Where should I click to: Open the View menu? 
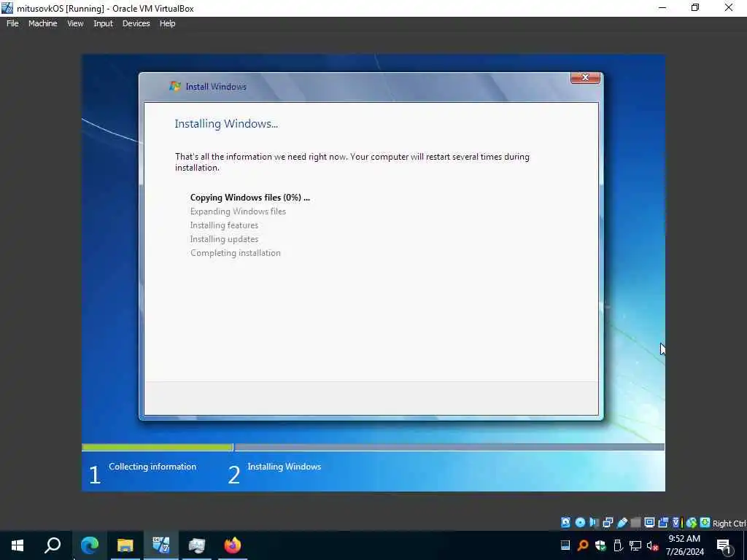[x=75, y=23]
